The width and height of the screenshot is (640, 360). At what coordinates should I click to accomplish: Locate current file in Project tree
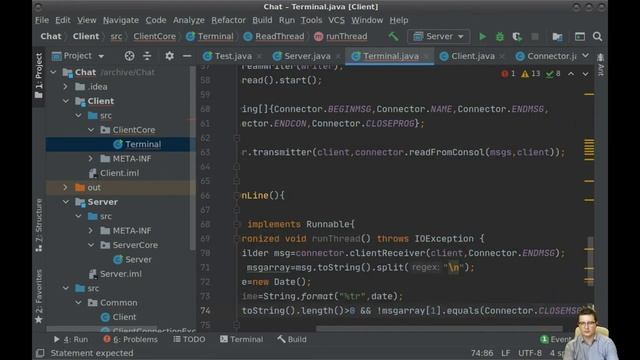(x=129, y=56)
